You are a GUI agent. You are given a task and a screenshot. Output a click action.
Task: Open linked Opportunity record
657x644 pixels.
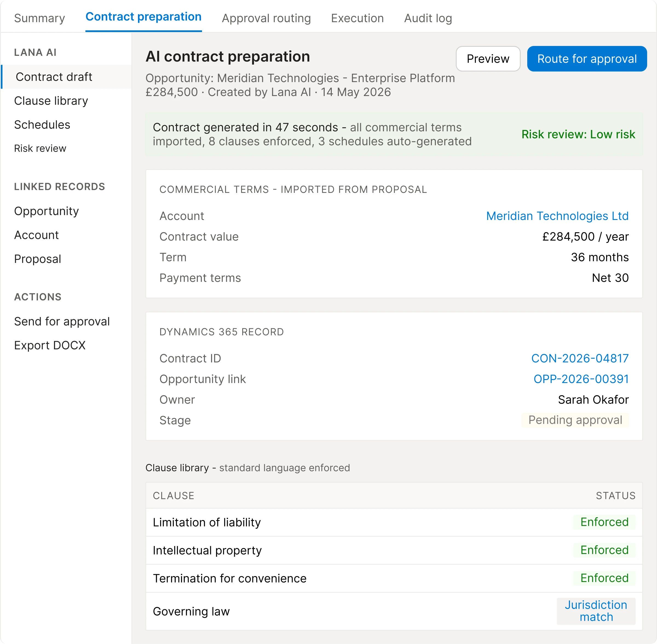pos(46,211)
